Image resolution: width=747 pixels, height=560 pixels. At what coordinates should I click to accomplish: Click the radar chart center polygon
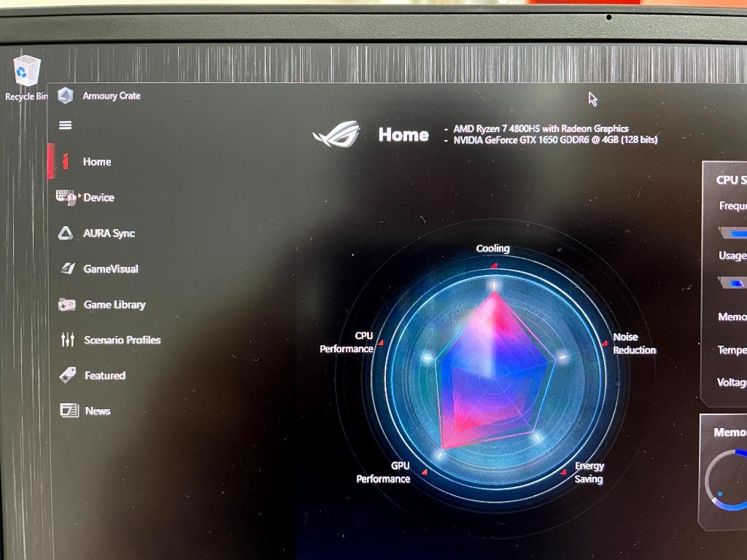[x=495, y=371]
